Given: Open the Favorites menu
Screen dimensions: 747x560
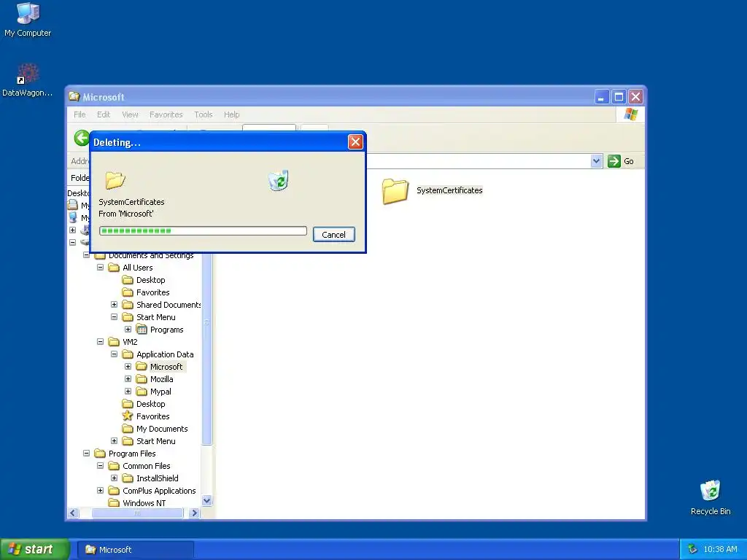Looking at the screenshot, I should point(166,114).
